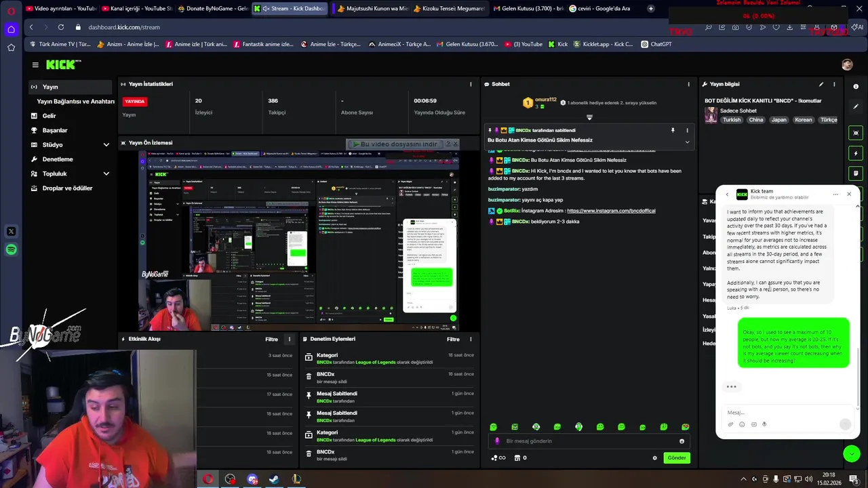
Task: Click microphone icon in Kick team chat
Action: point(764,424)
